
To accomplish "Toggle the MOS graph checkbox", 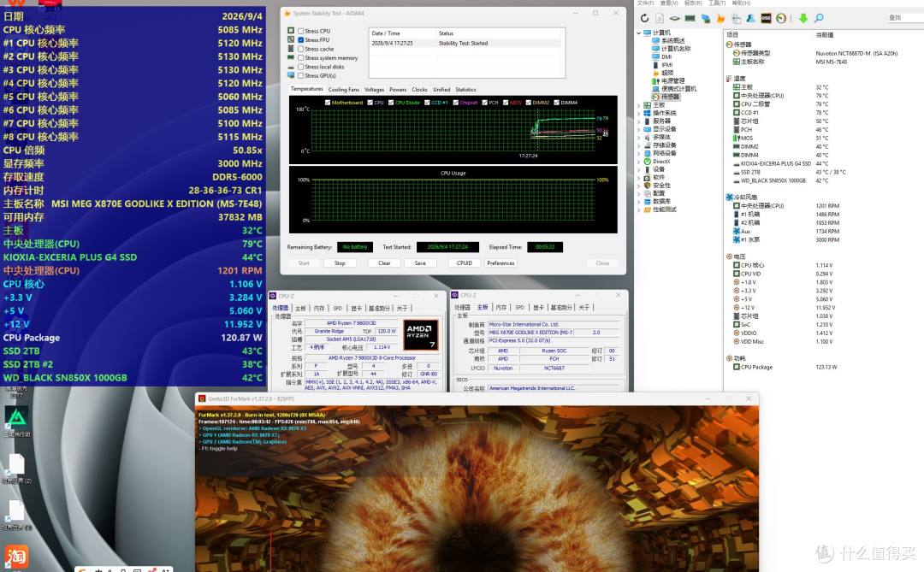I will point(505,103).
